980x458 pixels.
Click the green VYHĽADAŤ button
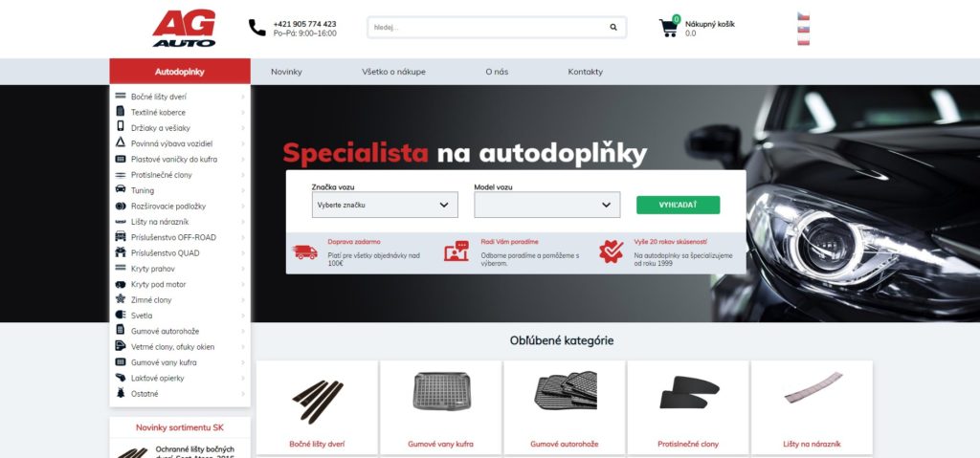[x=679, y=205]
